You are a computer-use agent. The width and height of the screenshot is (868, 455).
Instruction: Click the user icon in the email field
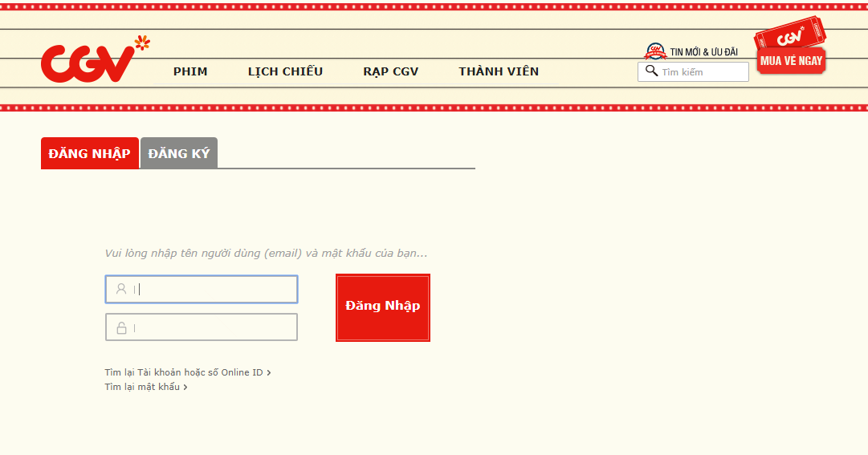[x=121, y=289]
